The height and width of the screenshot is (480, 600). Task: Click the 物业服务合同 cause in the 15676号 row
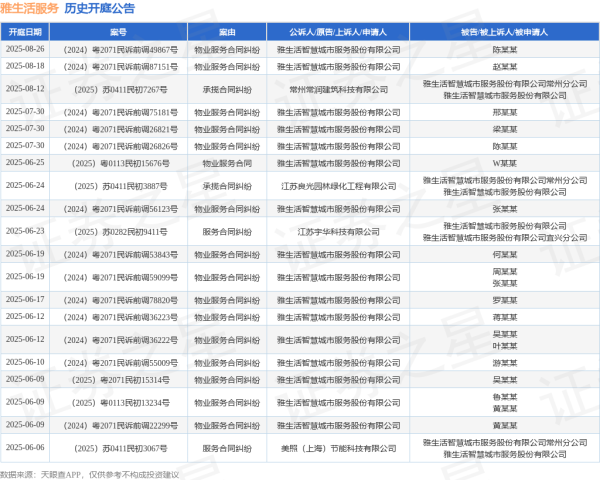point(227,163)
